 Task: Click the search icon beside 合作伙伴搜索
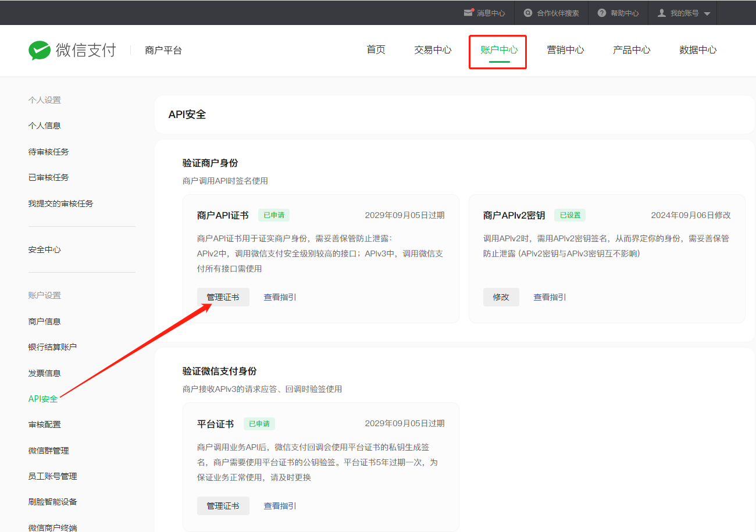click(528, 13)
